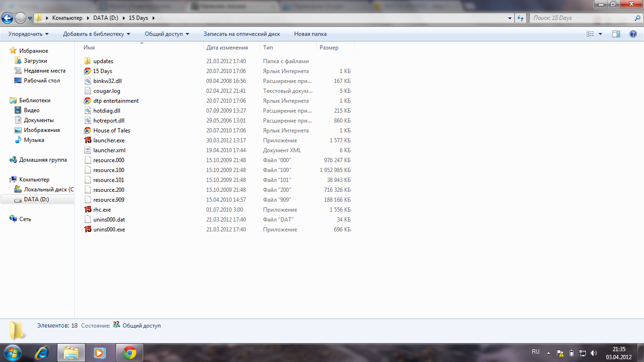Sort files by Размер column header

tap(336, 48)
